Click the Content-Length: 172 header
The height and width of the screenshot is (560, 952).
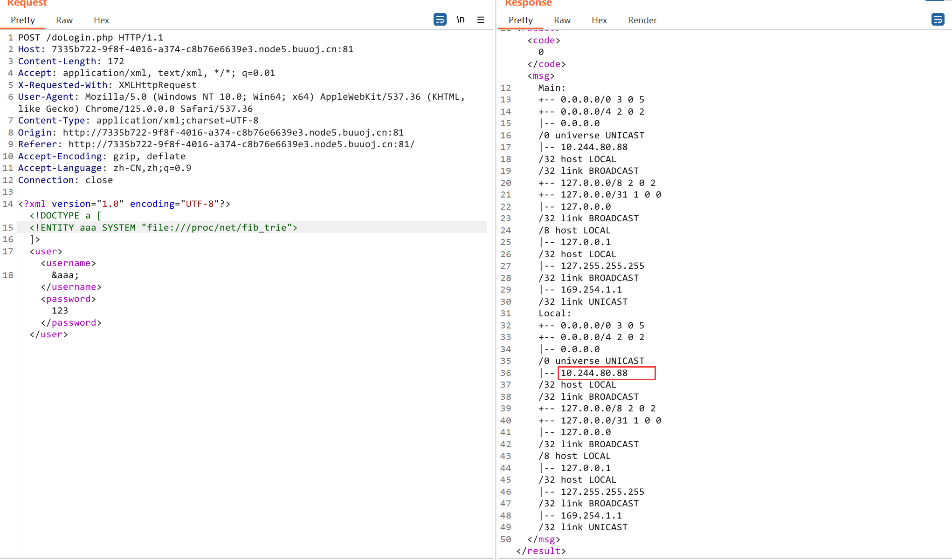click(71, 61)
